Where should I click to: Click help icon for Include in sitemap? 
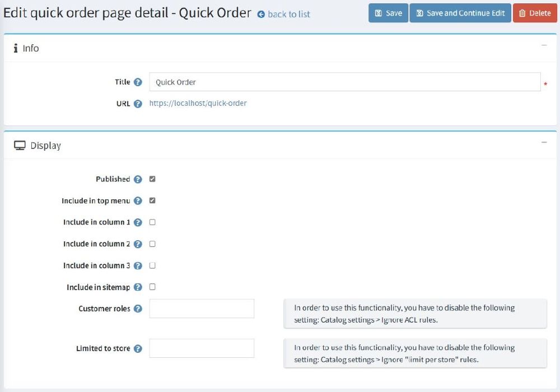coord(138,287)
